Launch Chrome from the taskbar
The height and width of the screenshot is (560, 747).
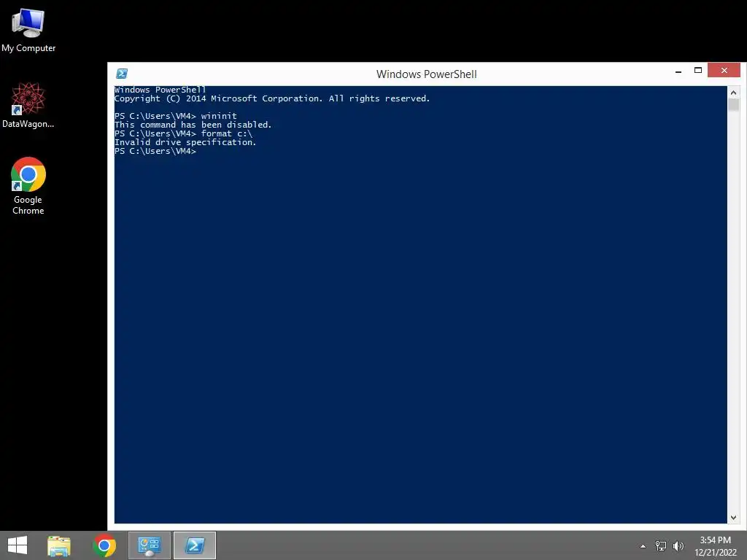point(104,545)
